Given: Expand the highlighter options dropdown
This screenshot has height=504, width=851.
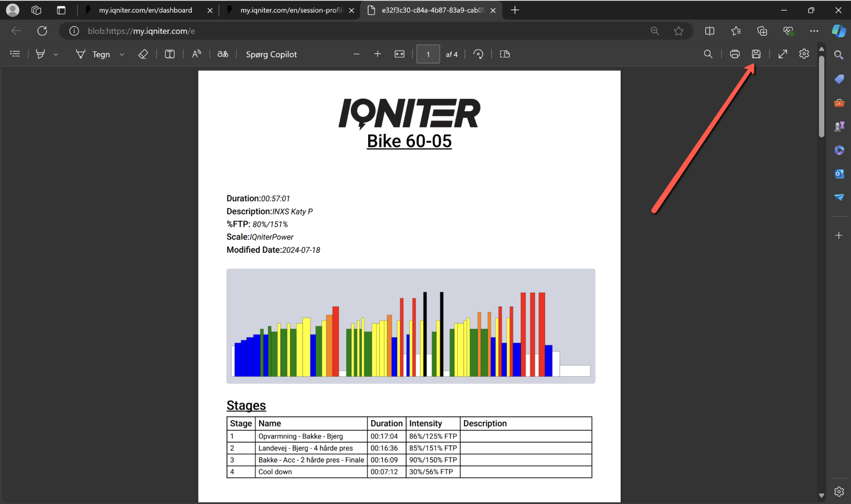Looking at the screenshot, I should coord(56,54).
